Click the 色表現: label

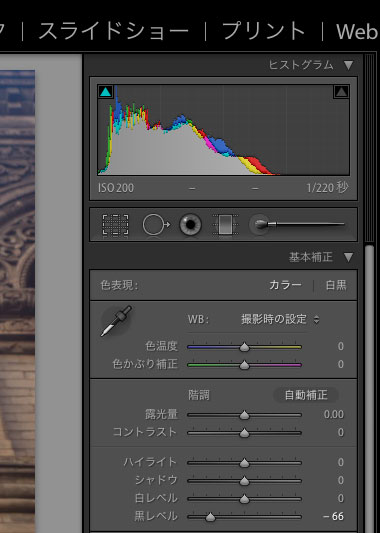click(x=119, y=285)
